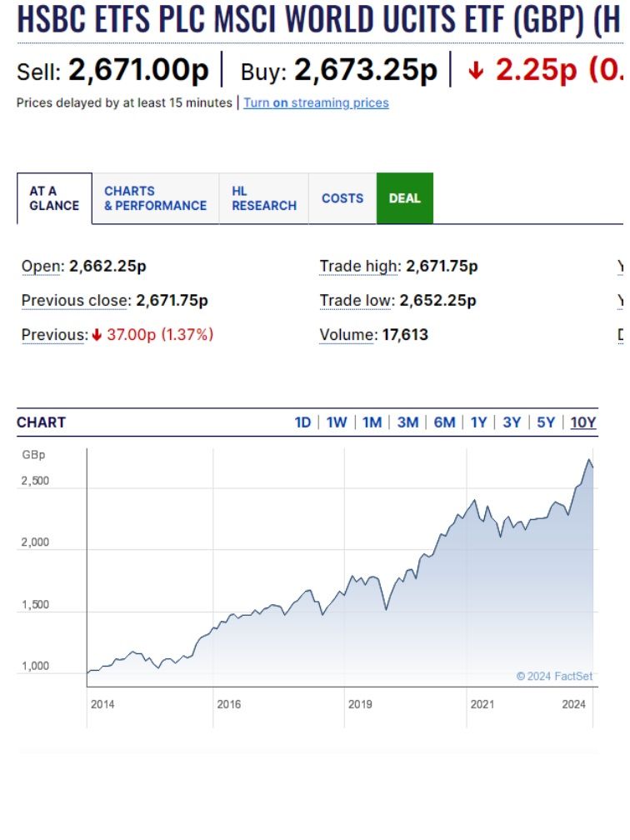The image size is (630, 840).
Task: Select 3Y on the chart
Action: [x=512, y=422]
